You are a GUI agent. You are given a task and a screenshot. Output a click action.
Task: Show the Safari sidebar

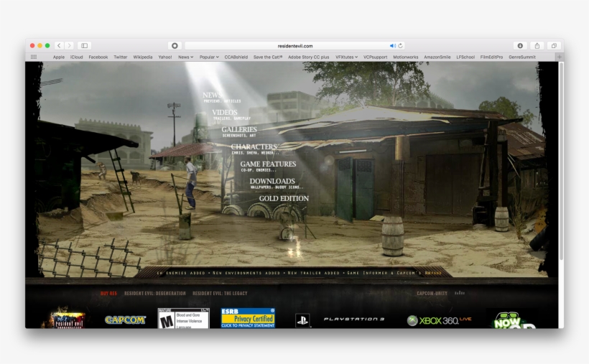[x=84, y=45]
